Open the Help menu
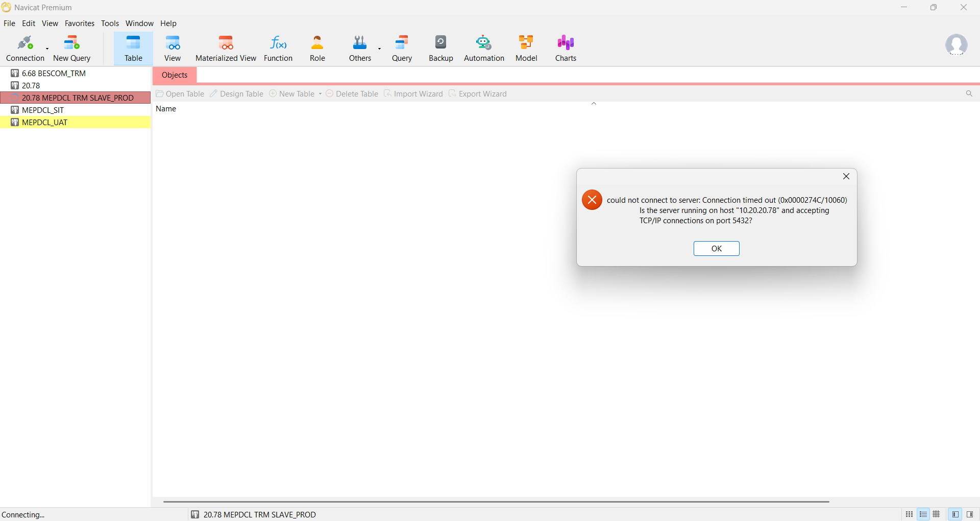The width and height of the screenshot is (980, 521). pyautogui.click(x=168, y=23)
